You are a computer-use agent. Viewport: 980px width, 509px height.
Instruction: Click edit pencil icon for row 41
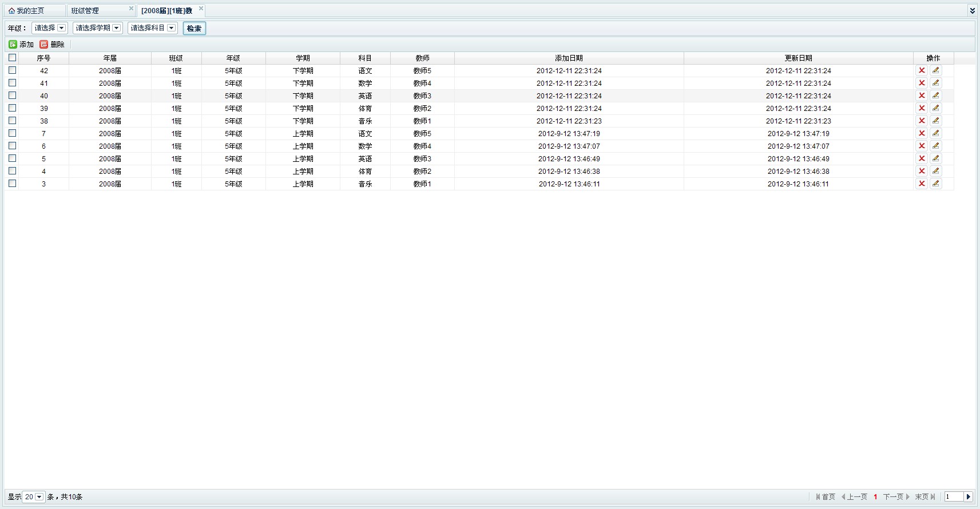(x=935, y=83)
